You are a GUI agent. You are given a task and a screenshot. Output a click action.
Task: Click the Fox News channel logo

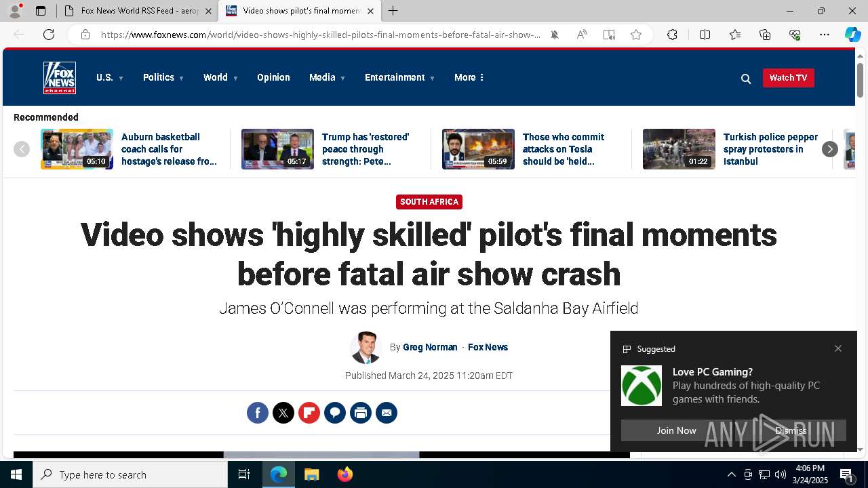tap(60, 78)
